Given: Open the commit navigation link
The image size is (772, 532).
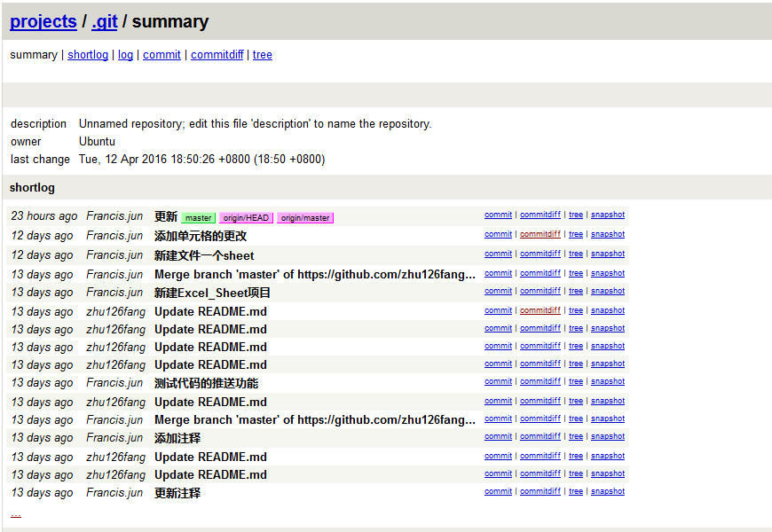Looking at the screenshot, I should pyautogui.click(x=161, y=55).
